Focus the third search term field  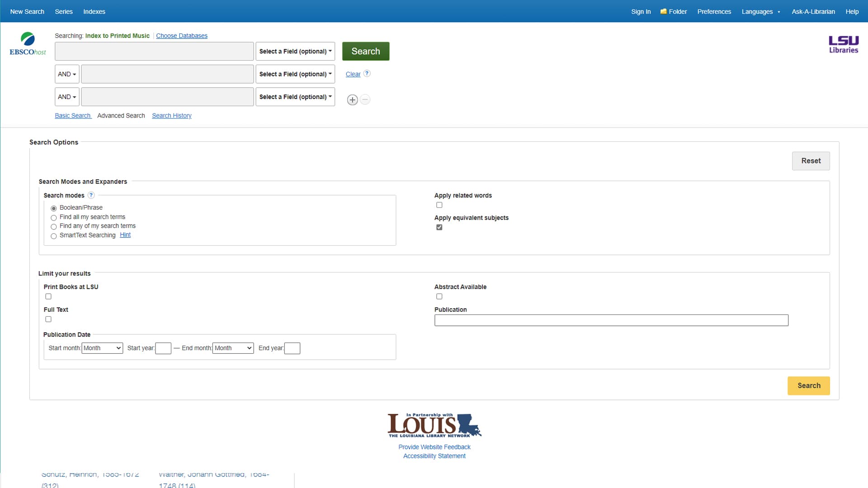167,97
